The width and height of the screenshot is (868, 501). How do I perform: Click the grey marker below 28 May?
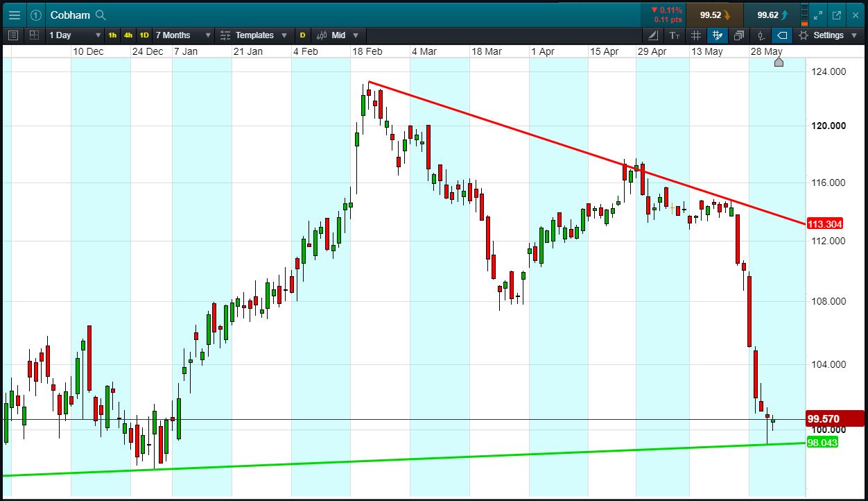point(779,62)
